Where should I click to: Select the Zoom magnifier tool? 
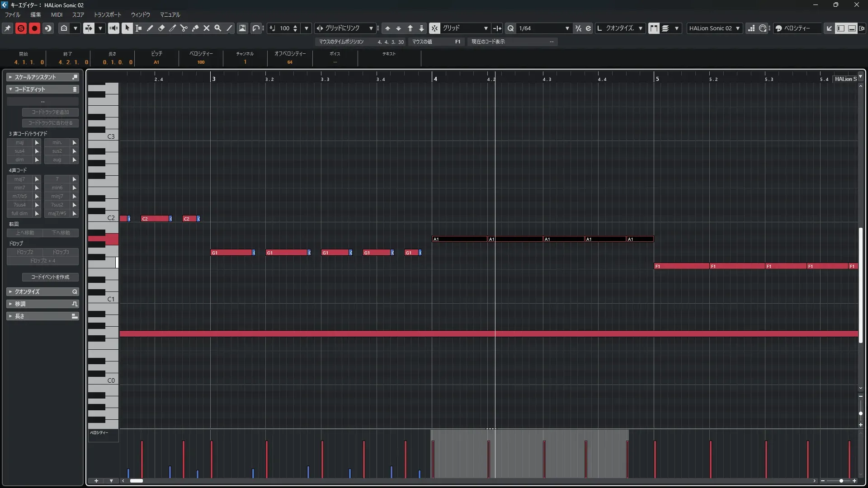click(218, 28)
